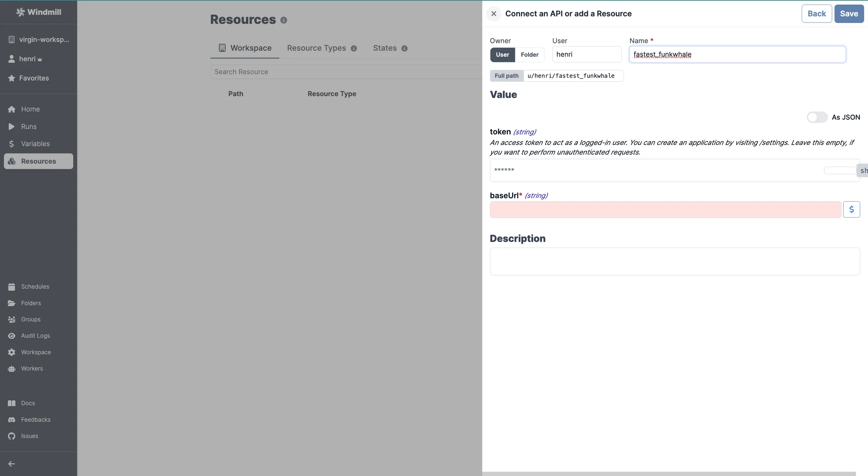The image size is (868, 476).
Task: Open the Workers section
Action: pos(32,368)
